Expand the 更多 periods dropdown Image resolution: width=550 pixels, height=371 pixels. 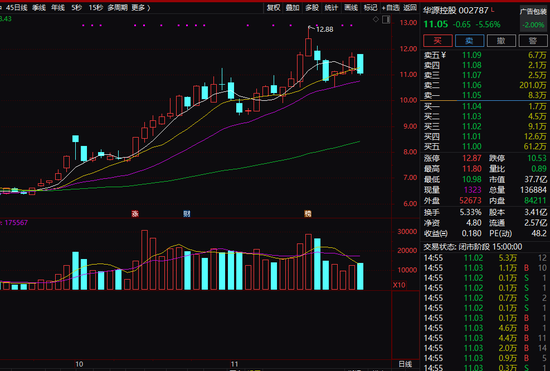click(x=140, y=8)
